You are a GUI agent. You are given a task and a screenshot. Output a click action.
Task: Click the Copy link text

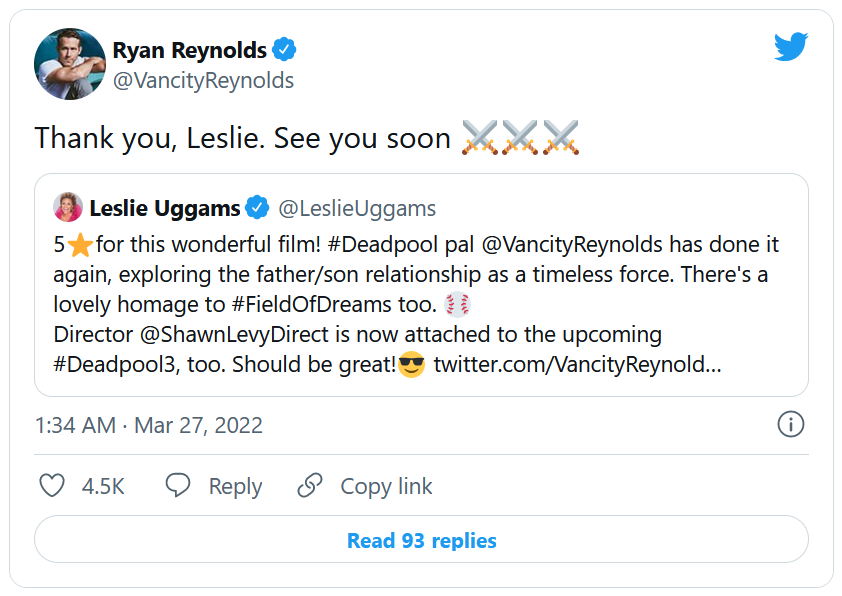coord(386,486)
